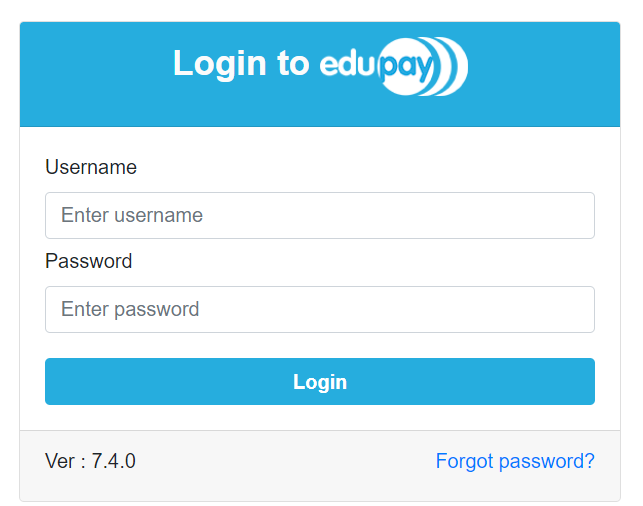Viewport: 643px width, 506px height.
Task: Click the right end of password box
Action: 574,309
